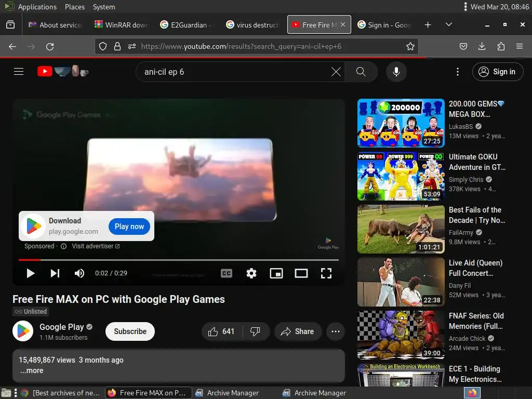Click the Firefox tray icon in panel
532x399 pixels.
point(472,393)
